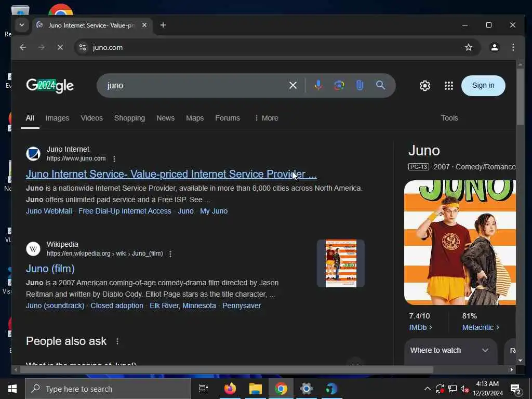The height and width of the screenshot is (399, 532).
Task: Open Chrome three-dot menu
Action: [513, 47]
